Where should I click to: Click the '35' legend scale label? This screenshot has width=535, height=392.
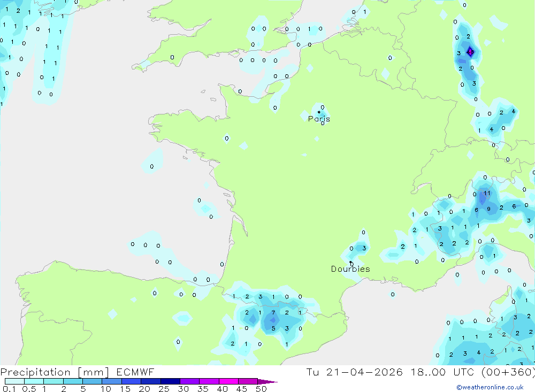(203, 389)
